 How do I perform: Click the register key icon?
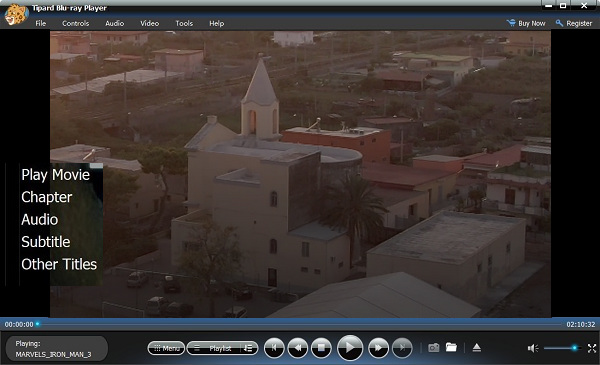point(559,23)
